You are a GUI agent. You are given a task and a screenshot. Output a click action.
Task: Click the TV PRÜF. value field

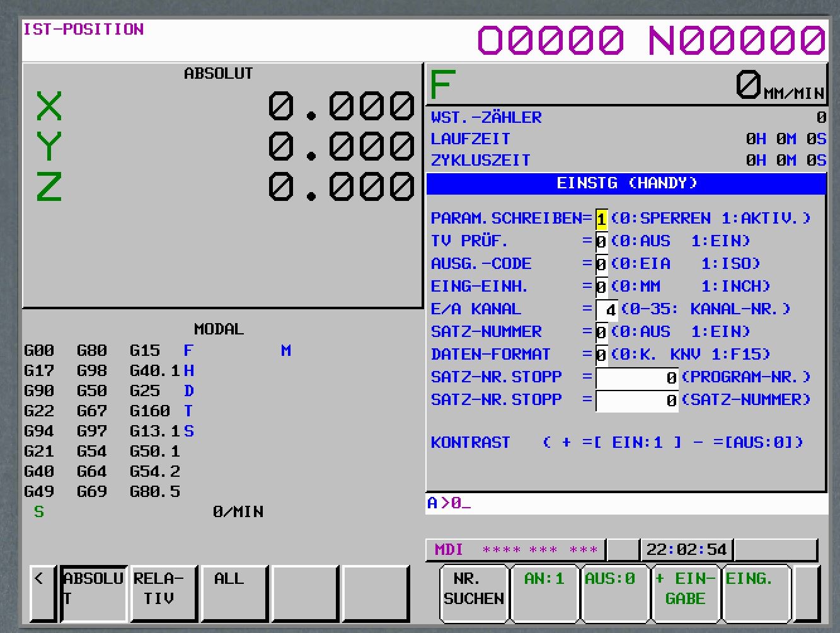[601, 242]
